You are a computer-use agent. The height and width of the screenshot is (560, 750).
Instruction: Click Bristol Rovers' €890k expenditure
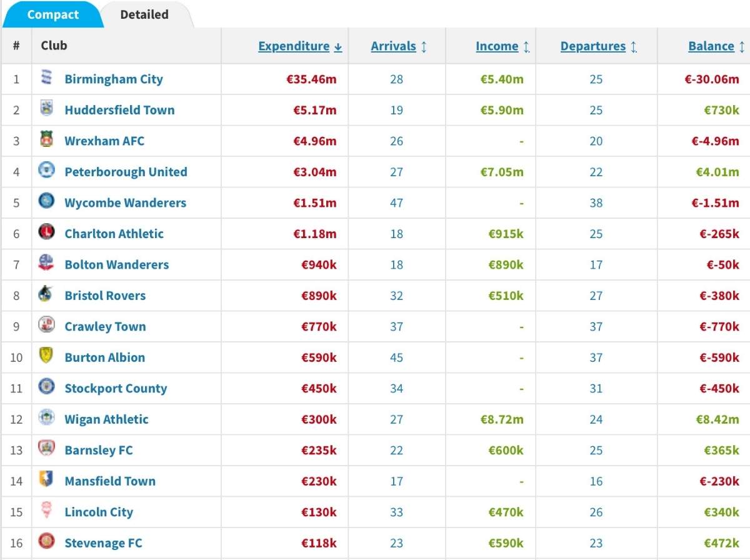(318, 296)
